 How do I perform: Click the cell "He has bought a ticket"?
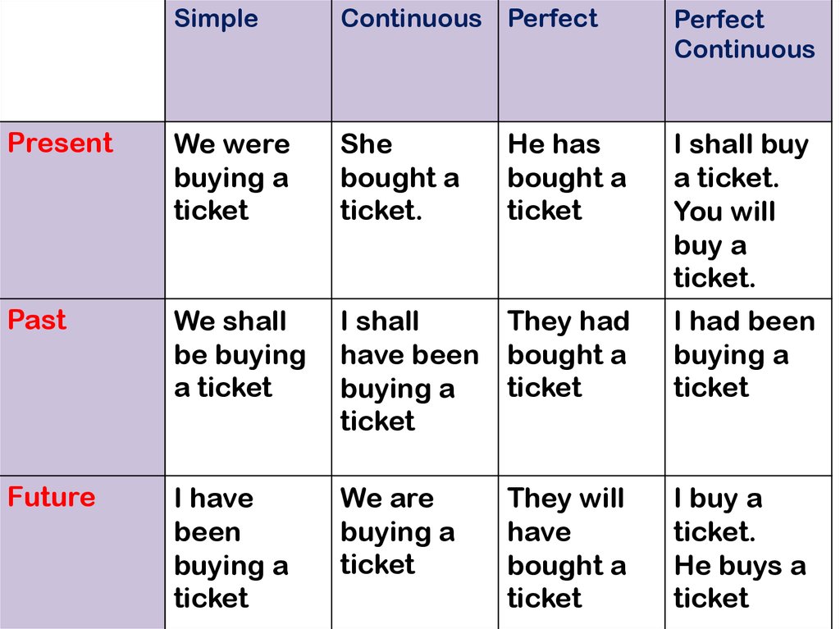tap(582, 210)
